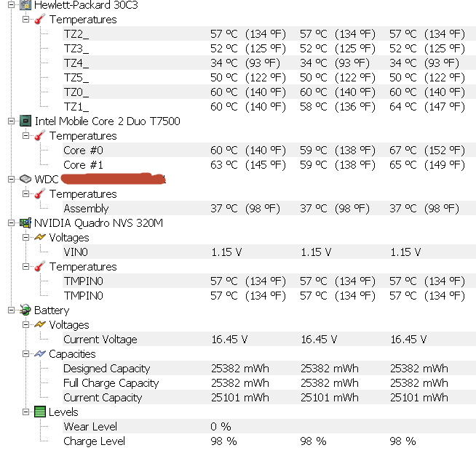Click the NVIDIA Quadro NVS 320M label
Image resolution: width=476 pixels, height=453 pixels.
click(x=99, y=223)
